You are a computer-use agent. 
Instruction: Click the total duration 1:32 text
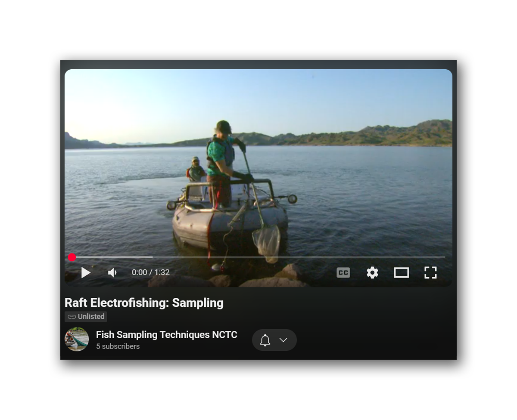tap(162, 272)
